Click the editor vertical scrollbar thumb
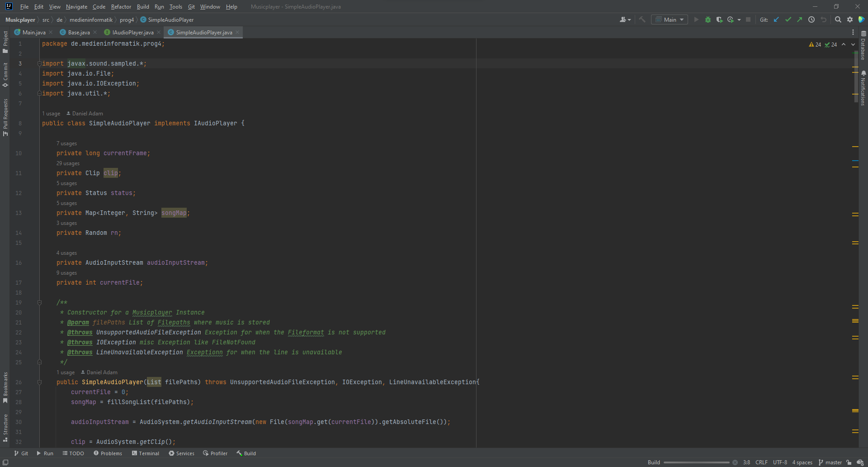This screenshot has height=467, width=868. tap(856, 77)
